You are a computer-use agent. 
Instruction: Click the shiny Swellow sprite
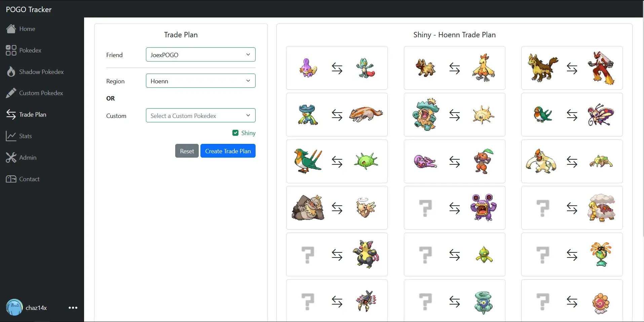click(x=308, y=161)
